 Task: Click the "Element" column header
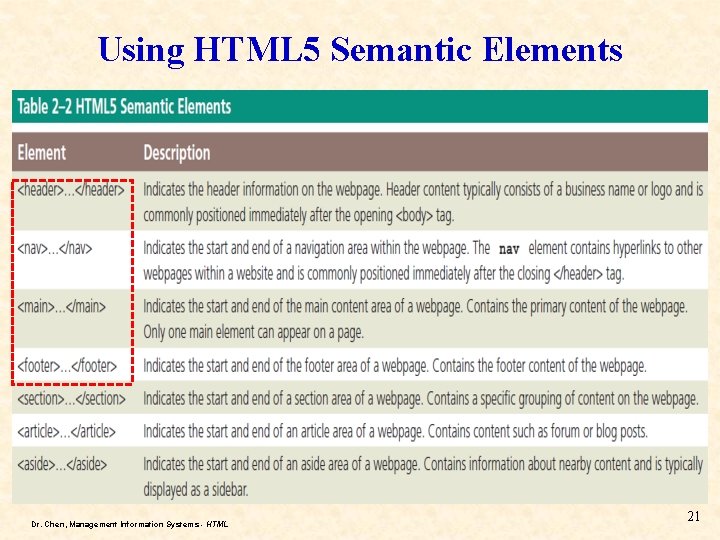(41, 152)
